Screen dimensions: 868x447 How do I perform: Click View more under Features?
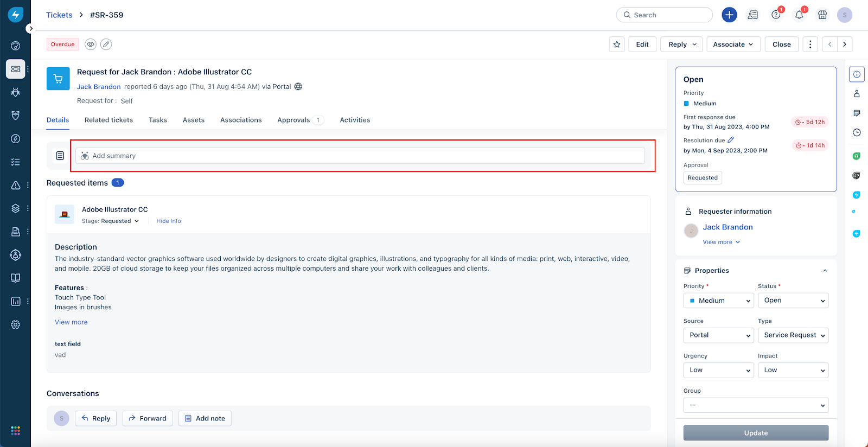(x=71, y=322)
